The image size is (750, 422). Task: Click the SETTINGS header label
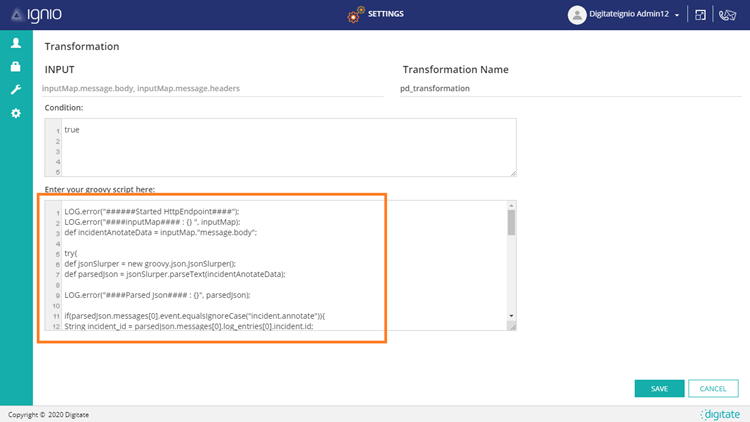386,15
